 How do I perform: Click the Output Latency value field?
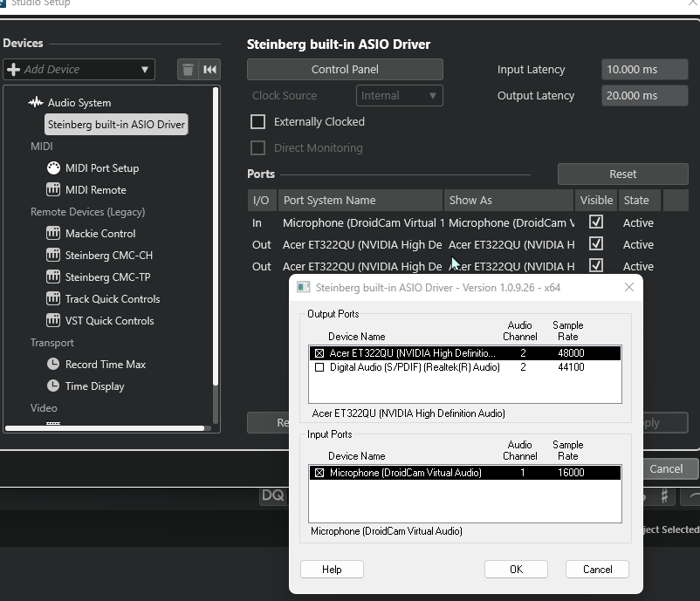(x=645, y=95)
